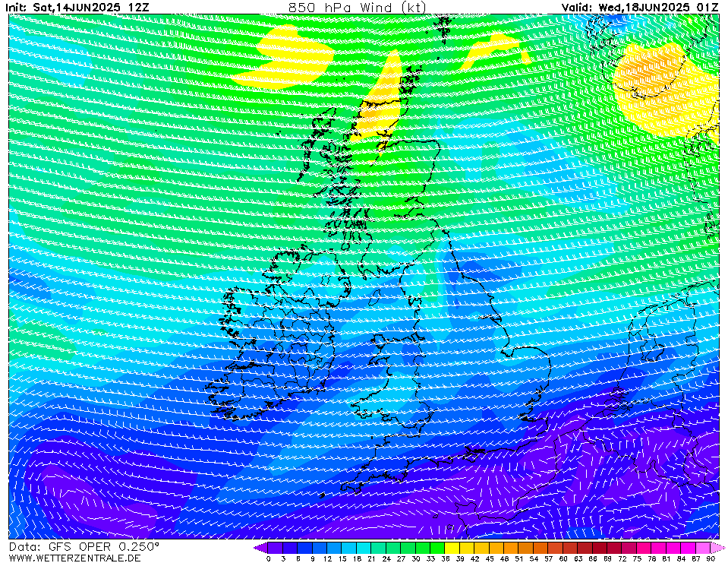Viewport: 728px width, 563px height.
Task: Pick the yellow legend swatch between 36 and 39
Action: 452,548
